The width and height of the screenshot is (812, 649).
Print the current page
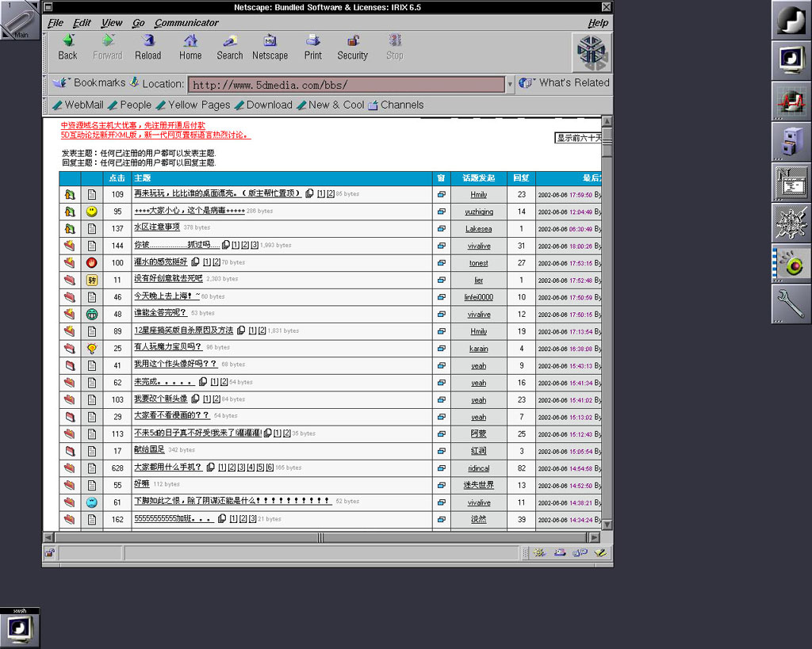(313, 41)
